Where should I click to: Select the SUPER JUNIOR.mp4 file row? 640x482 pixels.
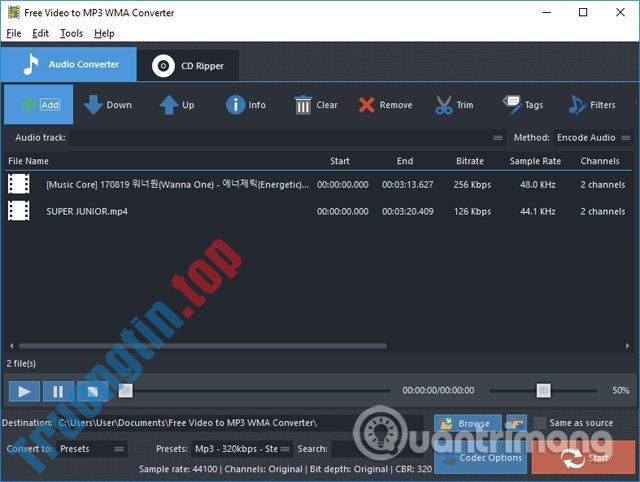pos(318,211)
